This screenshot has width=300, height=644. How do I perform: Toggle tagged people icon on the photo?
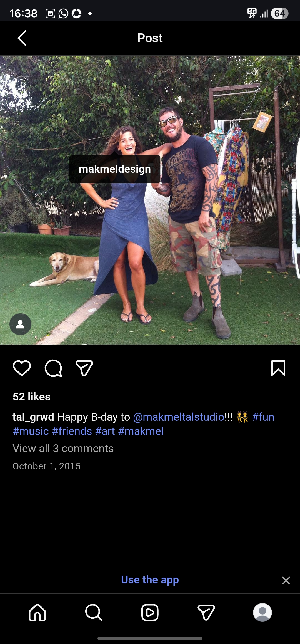point(21,324)
